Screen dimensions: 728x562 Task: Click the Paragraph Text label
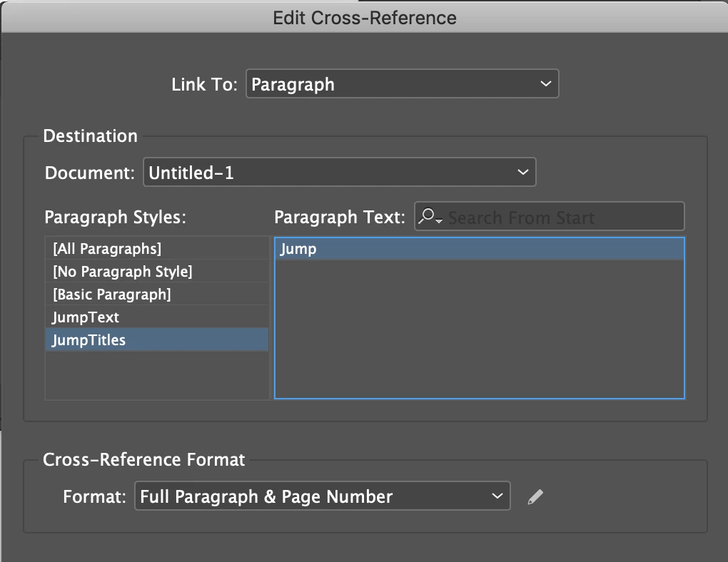click(340, 217)
